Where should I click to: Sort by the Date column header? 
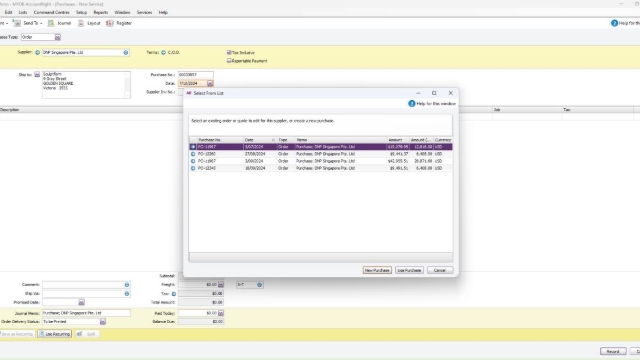coord(260,140)
